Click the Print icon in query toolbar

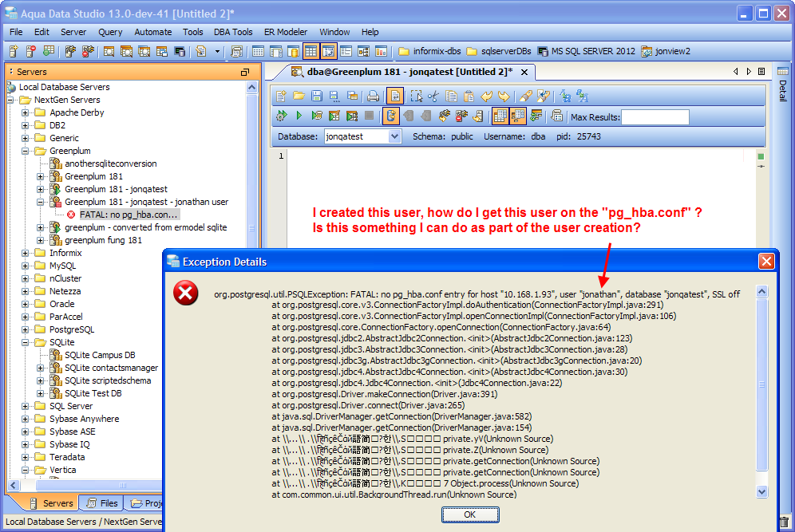(374, 96)
